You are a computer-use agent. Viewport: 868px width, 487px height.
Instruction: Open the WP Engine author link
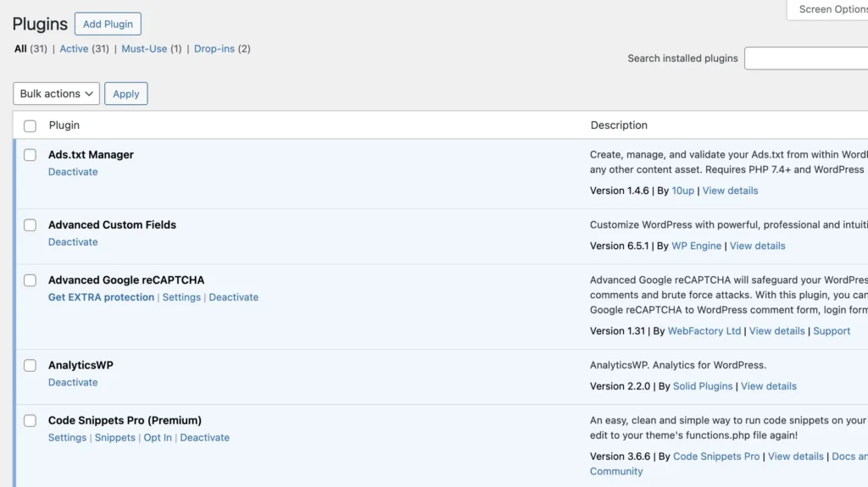(697, 246)
